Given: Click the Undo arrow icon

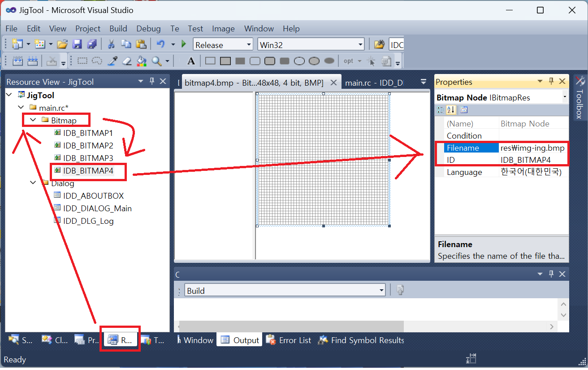Looking at the screenshot, I should pyautogui.click(x=160, y=44).
